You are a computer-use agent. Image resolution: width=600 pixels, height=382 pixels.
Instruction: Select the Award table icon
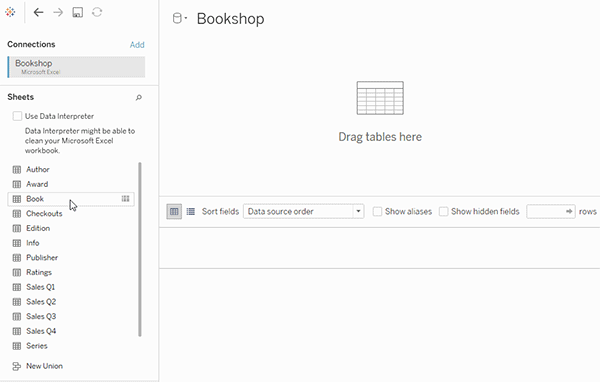pyautogui.click(x=17, y=184)
